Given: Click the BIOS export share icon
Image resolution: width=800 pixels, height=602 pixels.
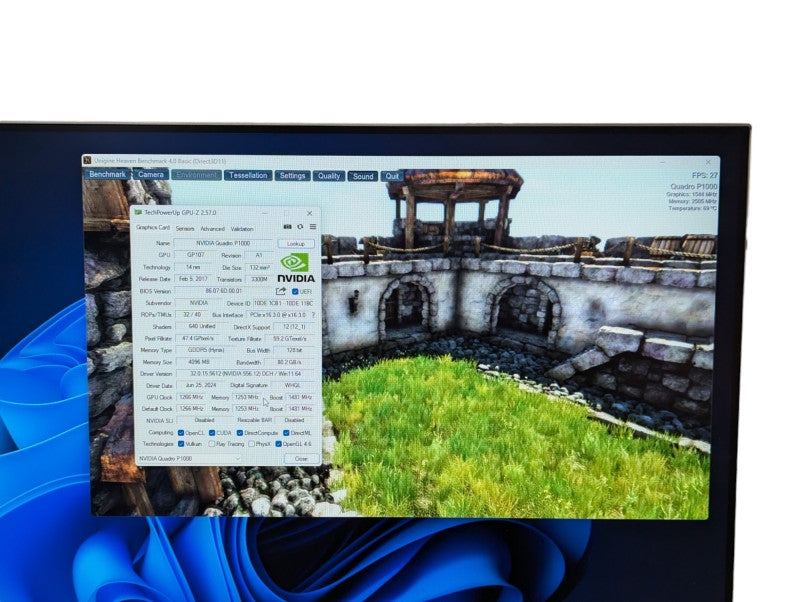Looking at the screenshot, I should (x=281, y=291).
